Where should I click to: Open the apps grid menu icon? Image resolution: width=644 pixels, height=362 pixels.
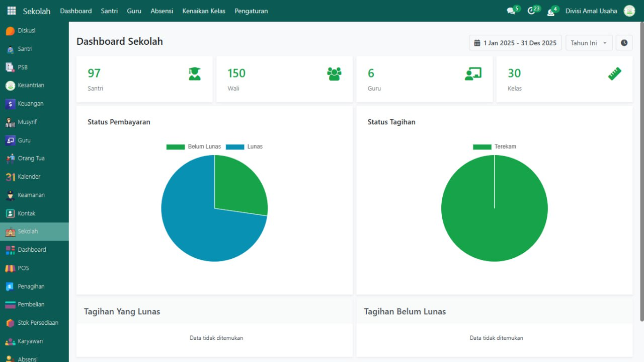tap(12, 11)
